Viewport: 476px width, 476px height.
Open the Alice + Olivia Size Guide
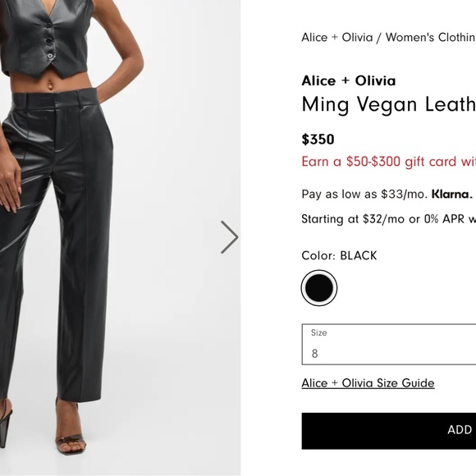pyautogui.click(x=368, y=382)
